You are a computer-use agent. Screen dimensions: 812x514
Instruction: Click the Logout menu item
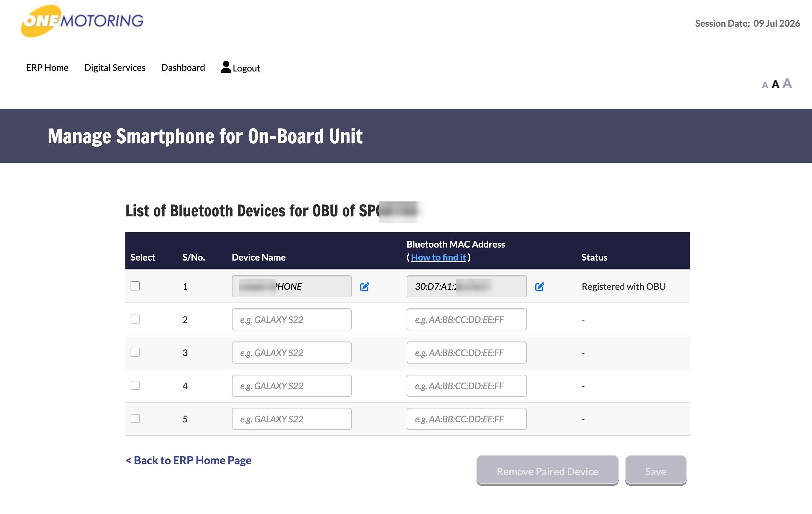point(246,68)
